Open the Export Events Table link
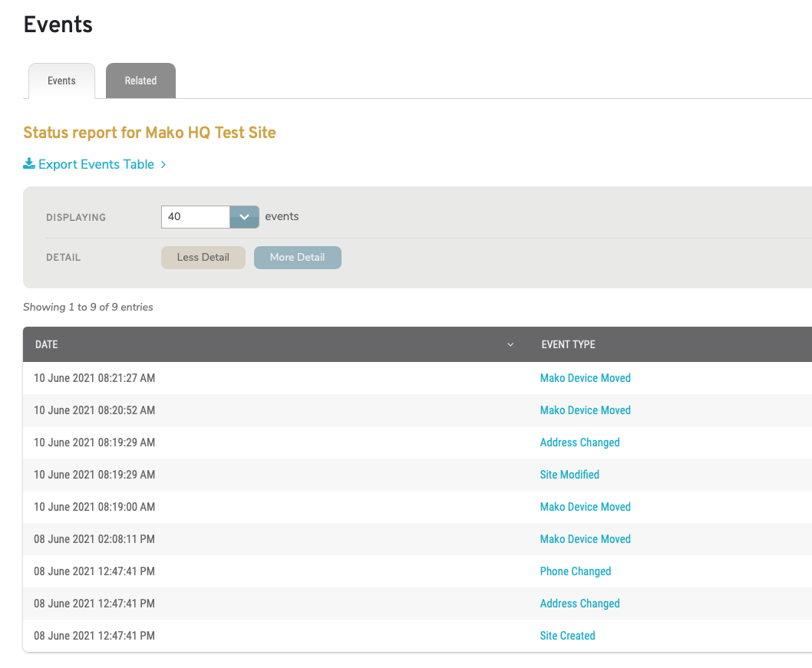Image resolution: width=812 pixels, height=668 pixels. click(x=95, y=163)
